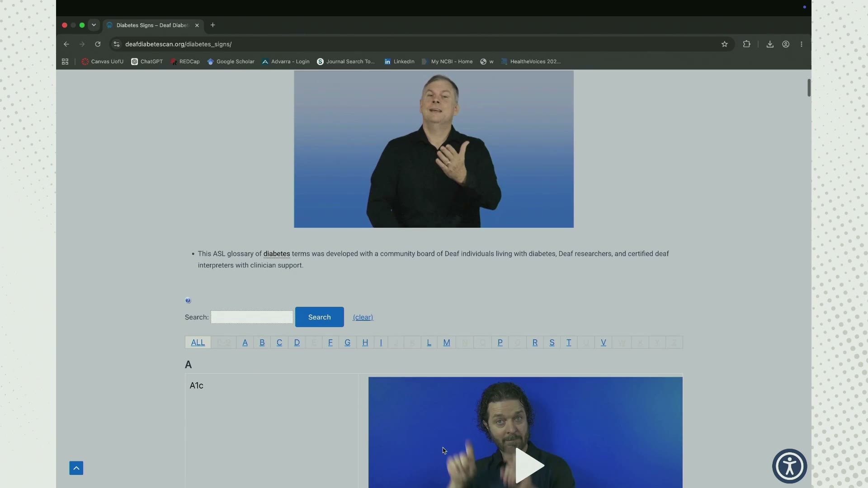Click the scroll-to-top arrow button

[x=76, y=468]
